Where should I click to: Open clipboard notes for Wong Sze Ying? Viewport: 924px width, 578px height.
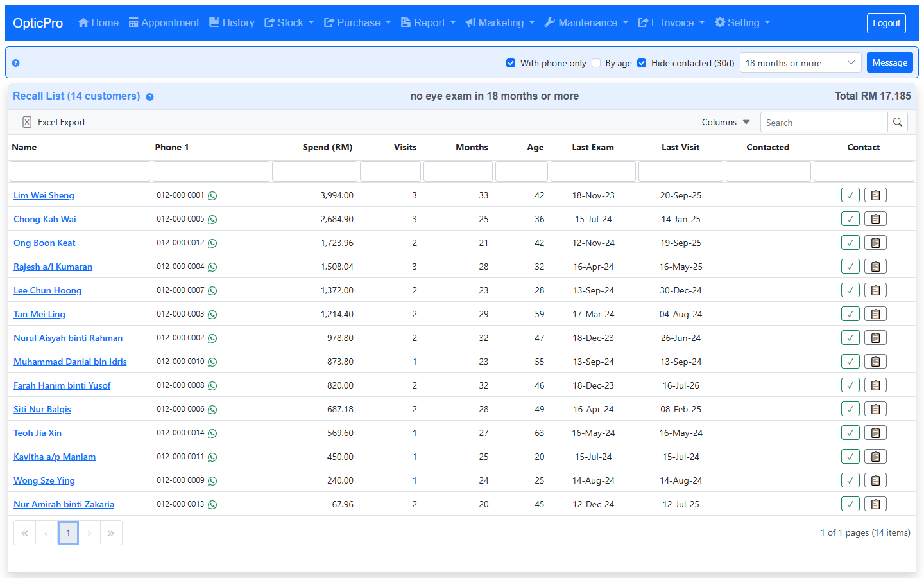tap(875, 480)
